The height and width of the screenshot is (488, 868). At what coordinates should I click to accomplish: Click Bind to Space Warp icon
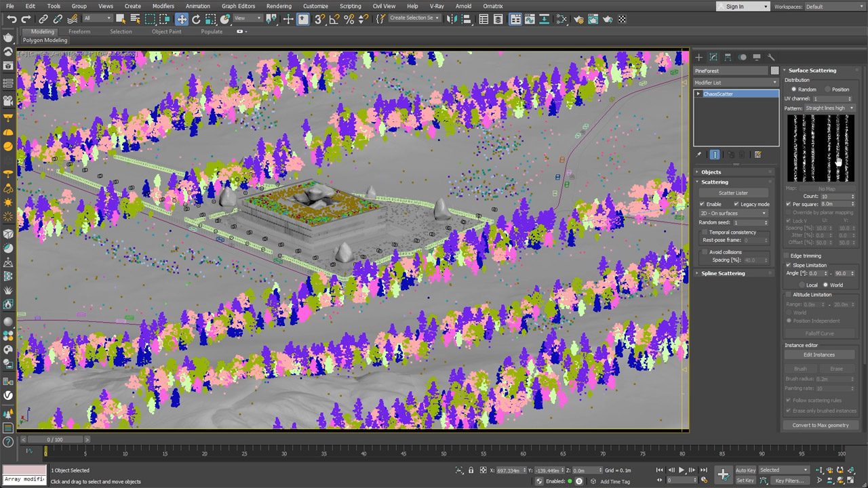[x=73, y=19]
